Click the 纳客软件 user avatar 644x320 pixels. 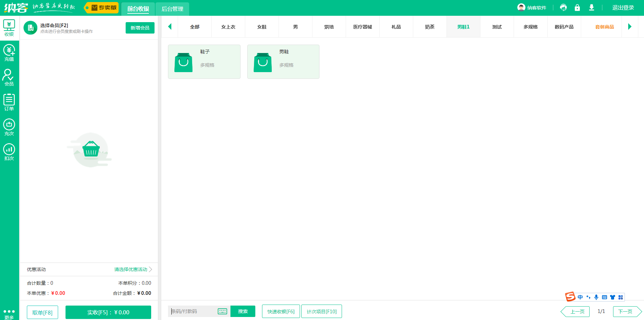[x=521, y=7]
